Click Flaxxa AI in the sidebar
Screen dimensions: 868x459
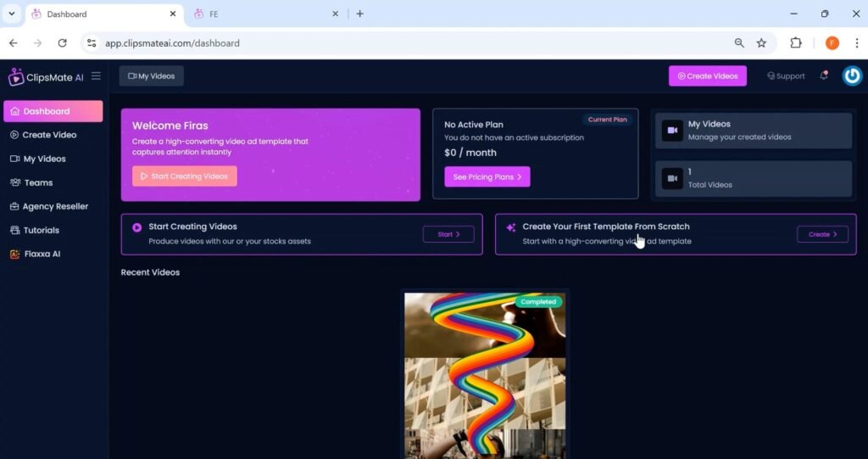(42, 254)
